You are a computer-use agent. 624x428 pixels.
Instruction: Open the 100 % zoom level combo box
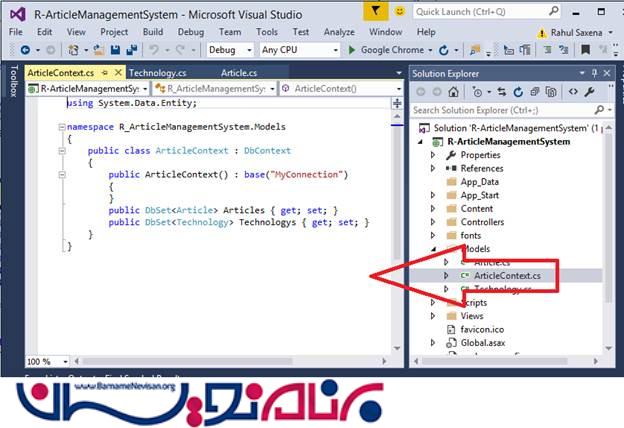(x=39, y=361)
